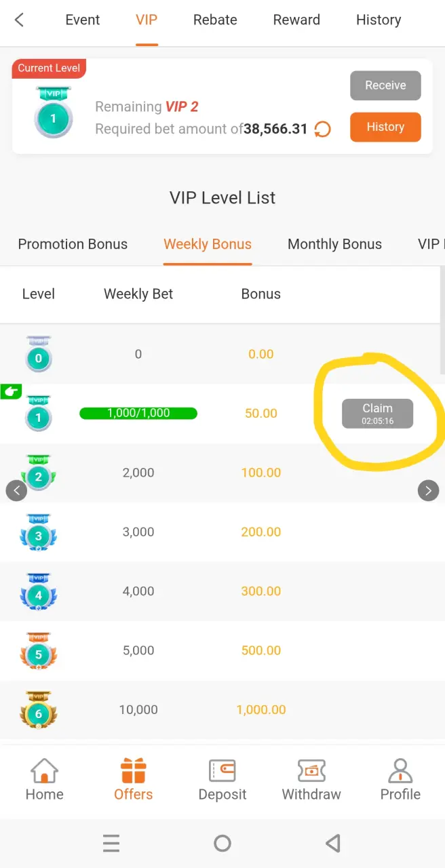Viewport: 445px width, 868px height.
Task: Switch to the Event tab
Action: click(x=83, y=20)
